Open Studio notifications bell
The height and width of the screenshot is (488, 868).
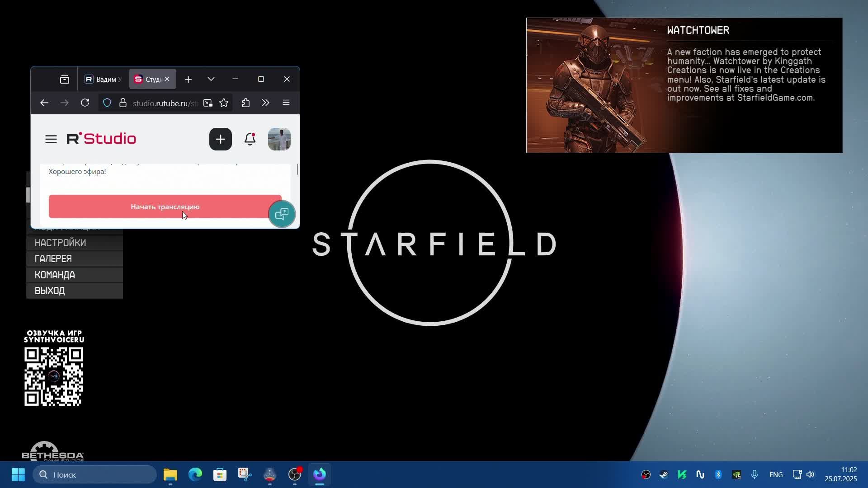point(250,139)
